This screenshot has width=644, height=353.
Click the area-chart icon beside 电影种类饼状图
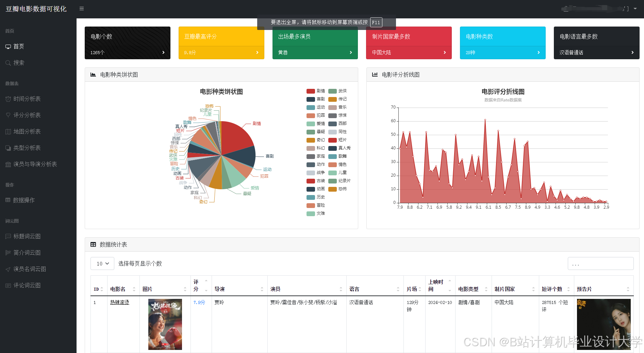click(x=93, y=75)
